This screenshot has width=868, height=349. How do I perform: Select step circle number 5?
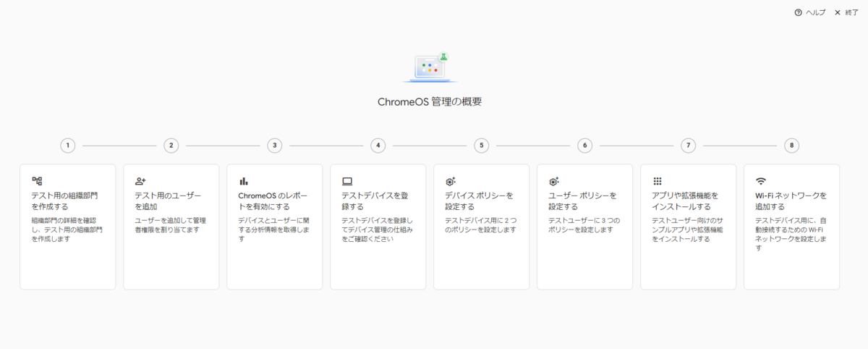(x=482, y=146)
